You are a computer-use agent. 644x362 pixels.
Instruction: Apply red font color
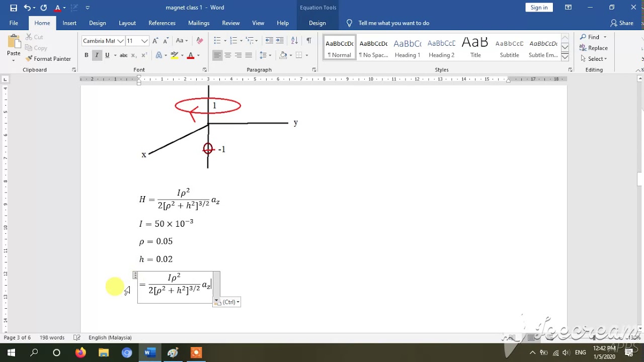(191, 55)
